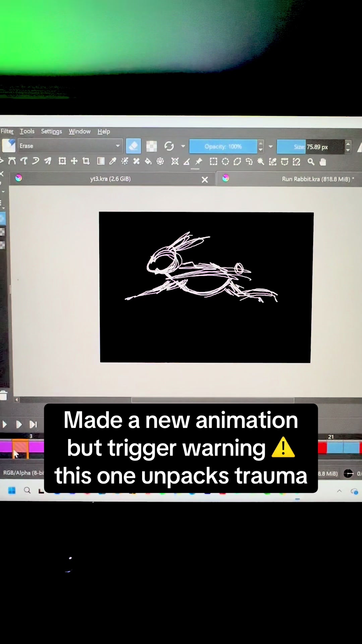
Task: Select the Gradient tool
Action: (x=101, y=161)
